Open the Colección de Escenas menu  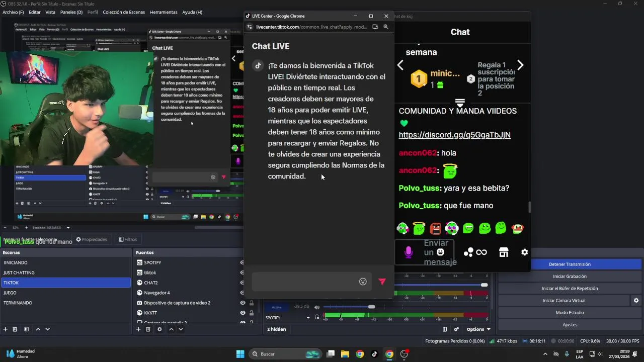point(124,12)
